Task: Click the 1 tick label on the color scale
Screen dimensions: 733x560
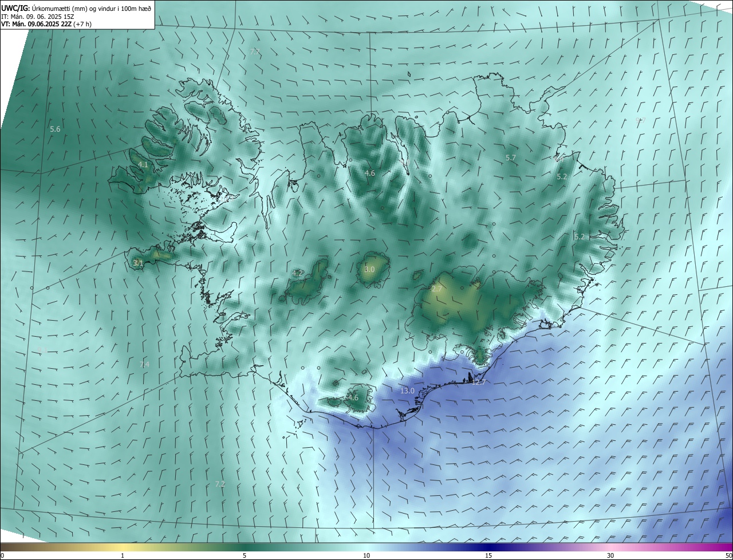Action: pos(123,555)
